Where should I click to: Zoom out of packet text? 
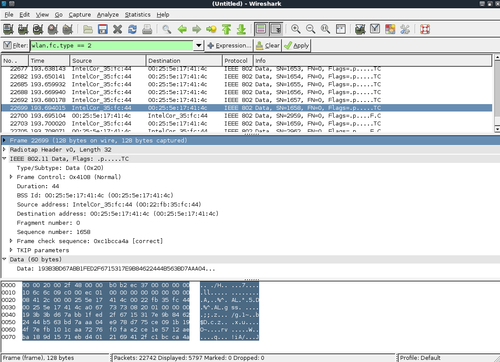[310, 29]
